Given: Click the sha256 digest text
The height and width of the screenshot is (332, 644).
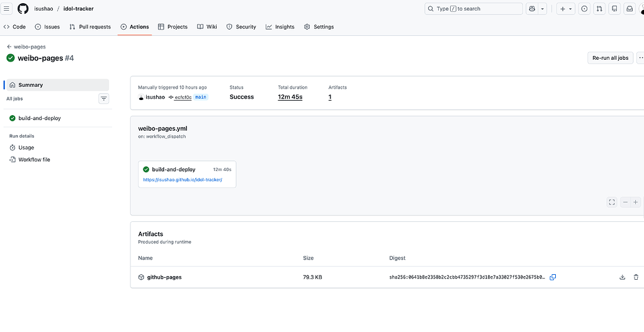Looking at the screenshot, I should click(467, 277).
